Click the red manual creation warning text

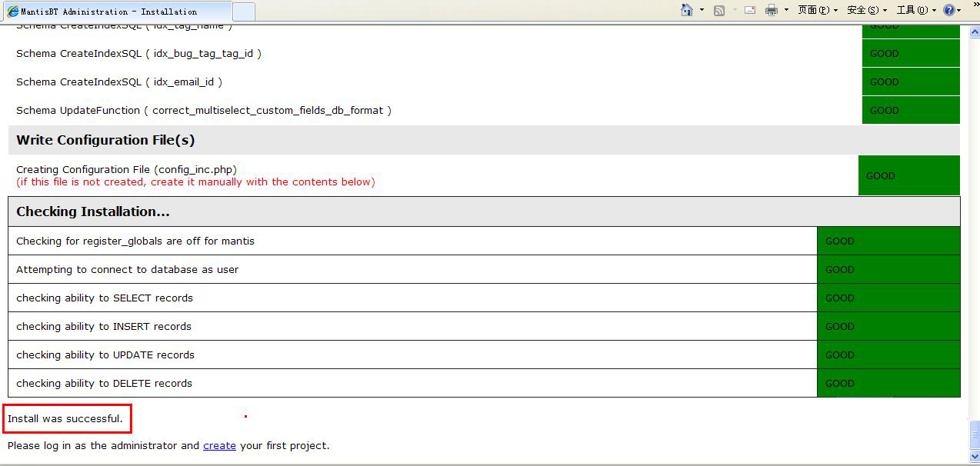tap(195, 182)
